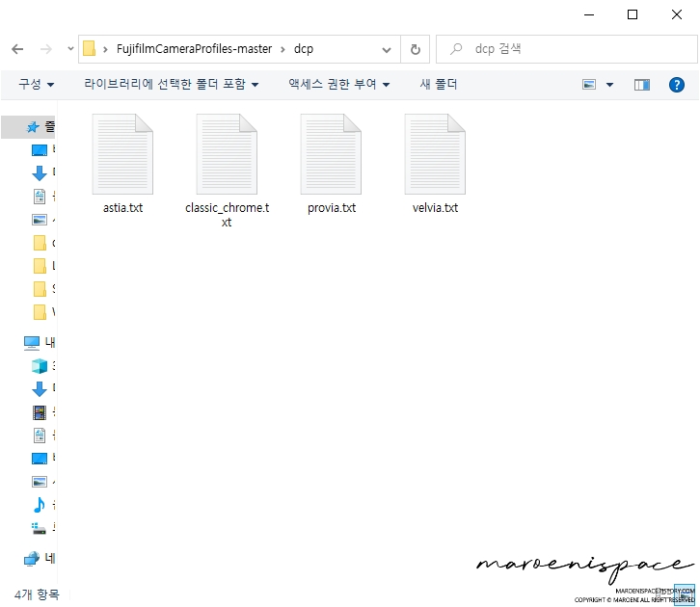Screen dimensions: 700x607
Task: Go back to the previous folder
Action: pyautogui.click(x=17, y=49)
